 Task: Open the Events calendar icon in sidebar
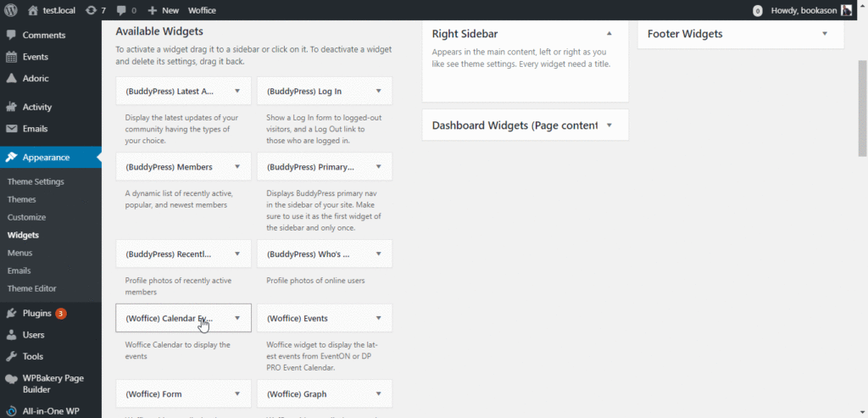point(11,57)
